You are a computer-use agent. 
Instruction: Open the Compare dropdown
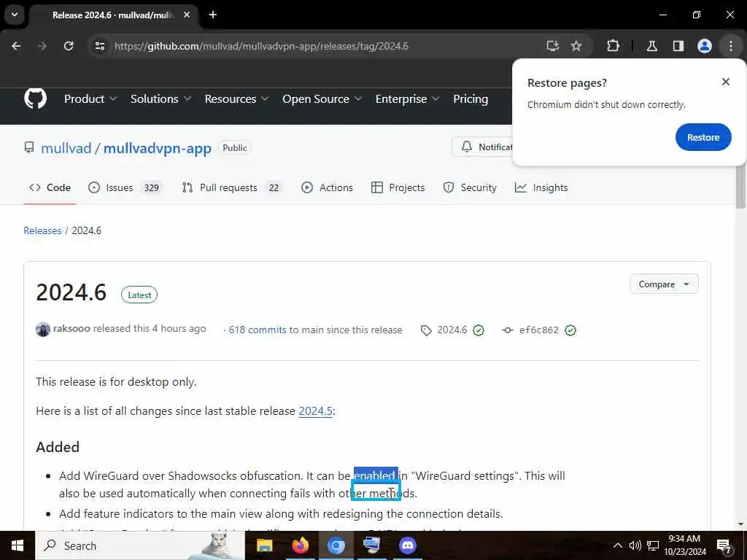(664, 284)
